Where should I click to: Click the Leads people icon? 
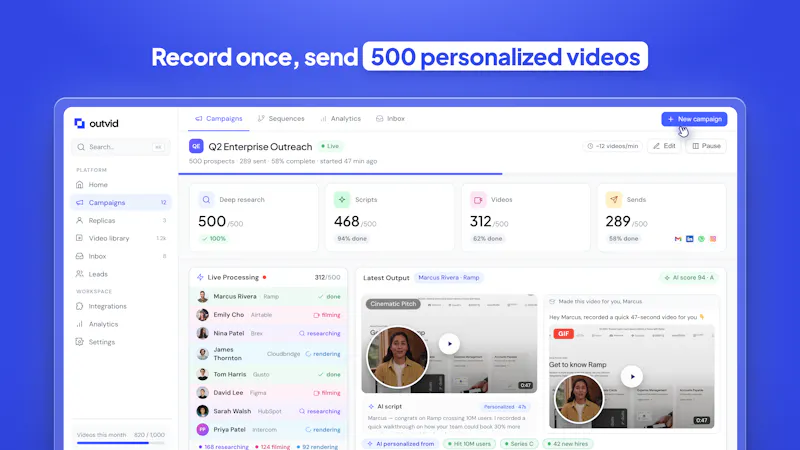click(80, 274)
